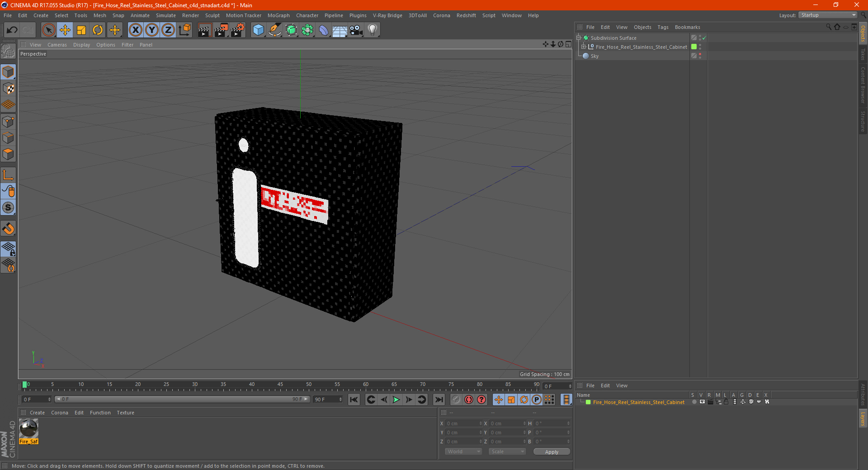Toggle X axis lock

pos(135,30)
